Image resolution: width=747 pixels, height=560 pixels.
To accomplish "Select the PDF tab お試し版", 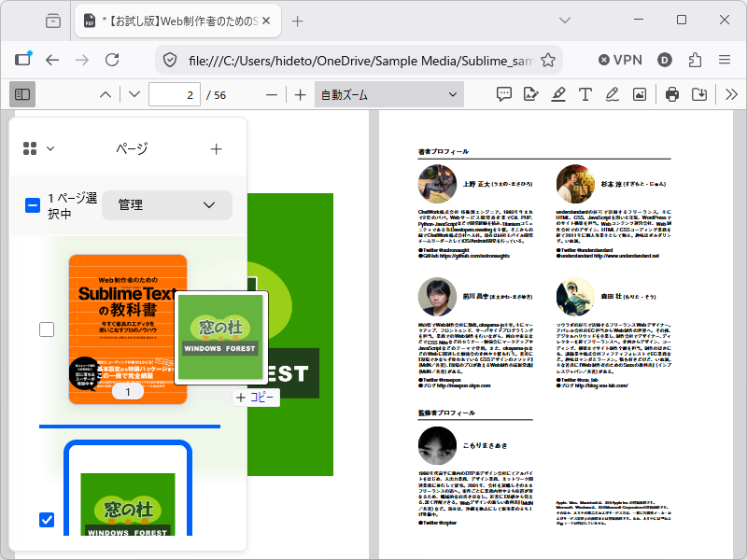I will (x=177, y=21).
